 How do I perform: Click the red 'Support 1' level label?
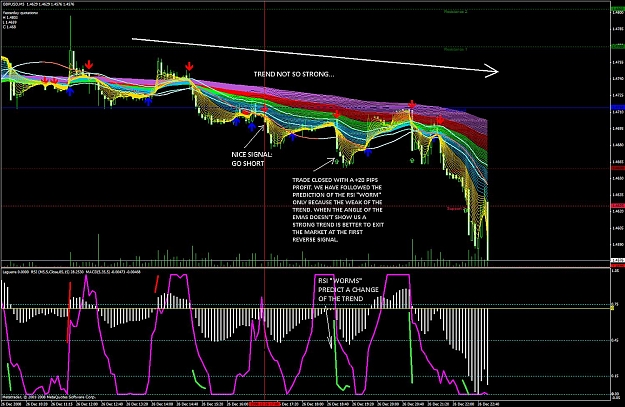click(454, 208)
